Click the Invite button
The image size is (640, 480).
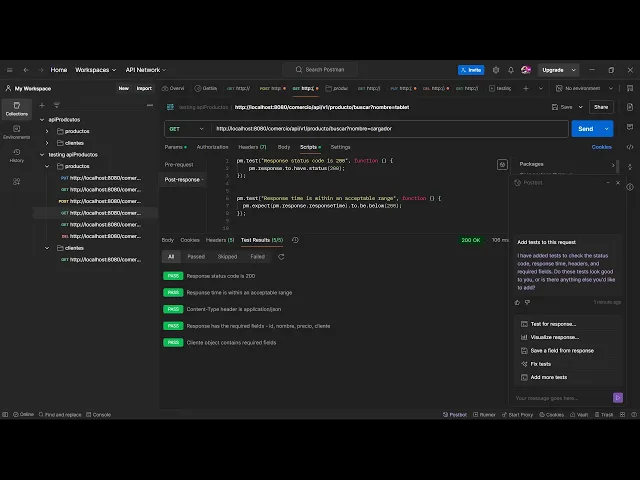point(471,70)
